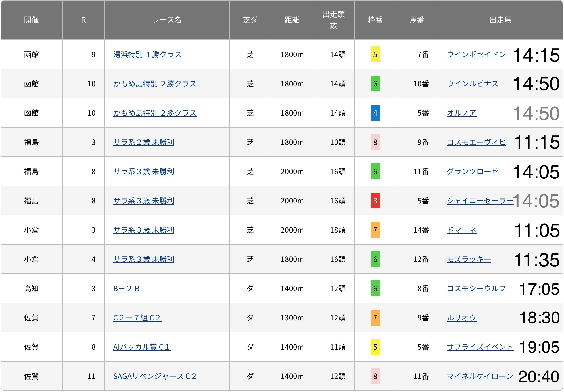Screen dimensions: 564x392
Task: Open AIパッカル賞 C1 race link
Action: (x=142, y=347)
